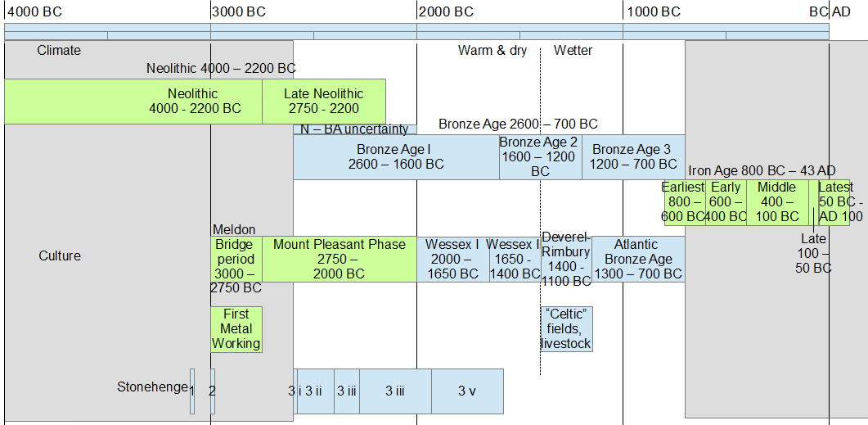Click the "Celtic" fields, livestock block

[x=566, y=329]
